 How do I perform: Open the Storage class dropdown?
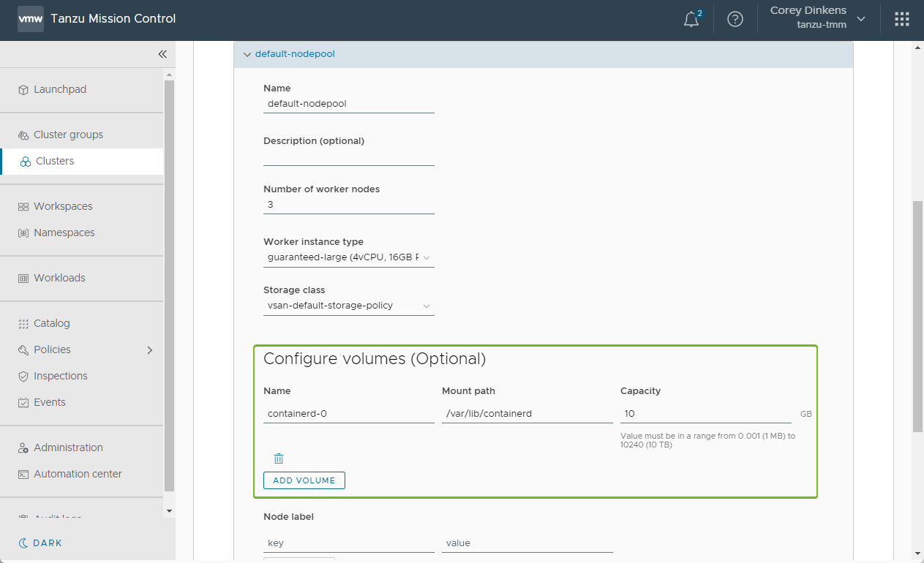point(348,306)
